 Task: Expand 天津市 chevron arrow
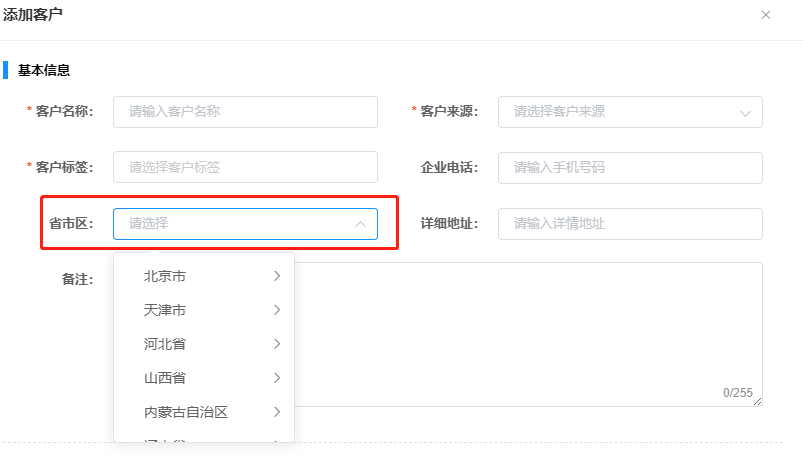277,310
